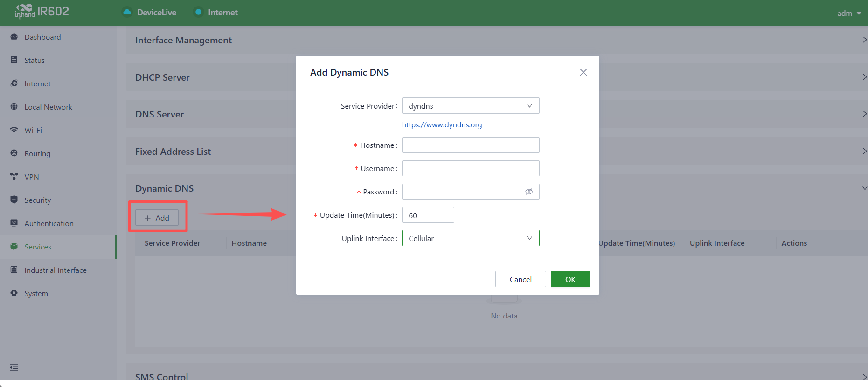Click the Wi-Fi signal icon
The width and height of the screenshot is (868, 387).
[x=14, y=130]
